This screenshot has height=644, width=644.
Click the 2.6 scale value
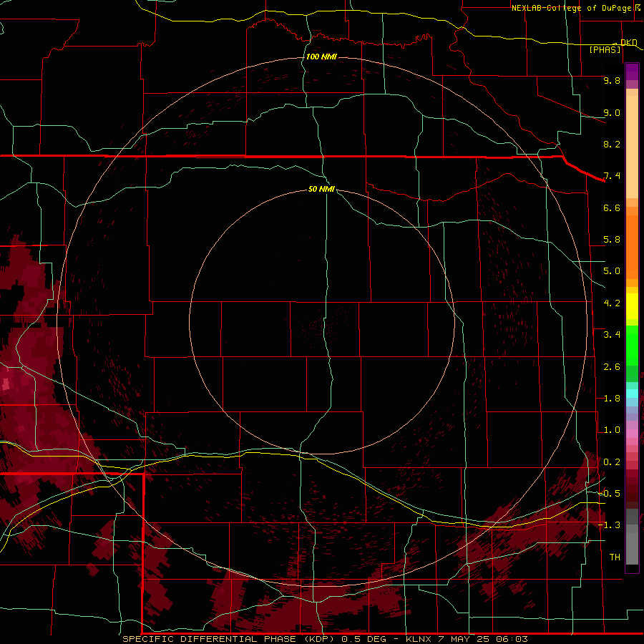coord(612,367)
